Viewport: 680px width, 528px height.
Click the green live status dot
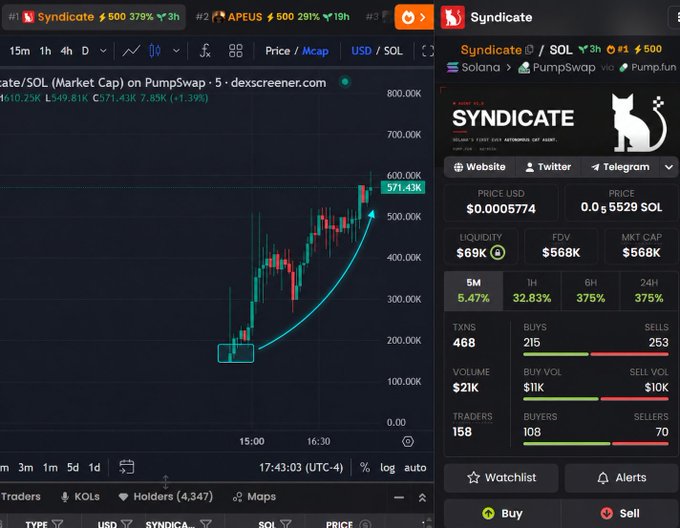click(345, 82)
